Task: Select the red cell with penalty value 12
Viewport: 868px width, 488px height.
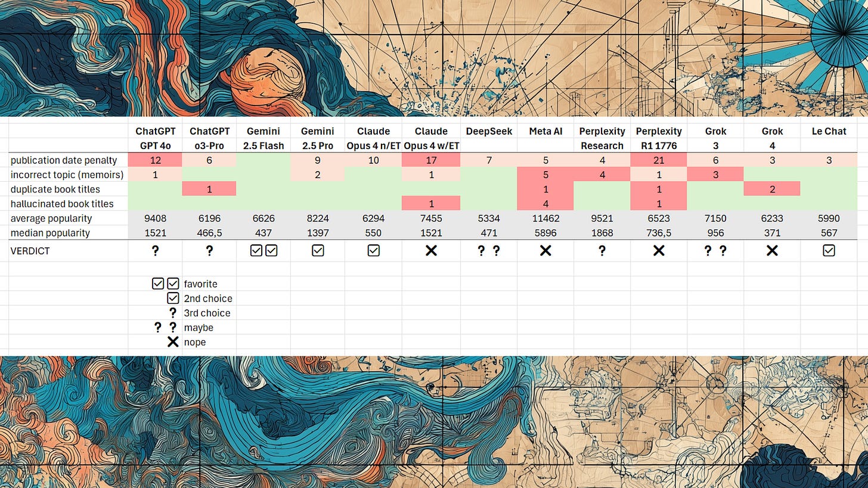Action: (156, 160)
